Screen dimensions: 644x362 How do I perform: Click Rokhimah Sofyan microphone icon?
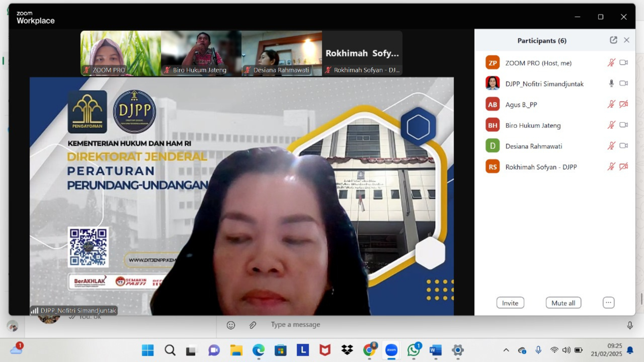(611, 167)
